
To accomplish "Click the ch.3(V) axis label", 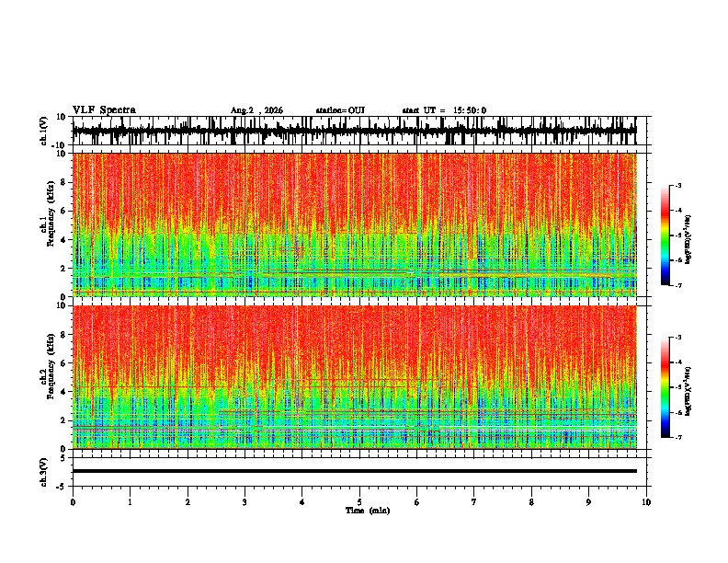I will pos(43,472).
